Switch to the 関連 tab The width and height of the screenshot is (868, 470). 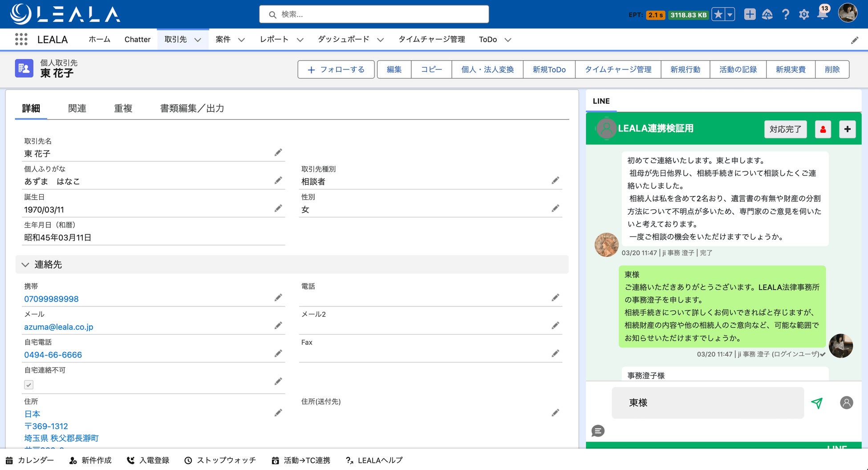(77, 108)
